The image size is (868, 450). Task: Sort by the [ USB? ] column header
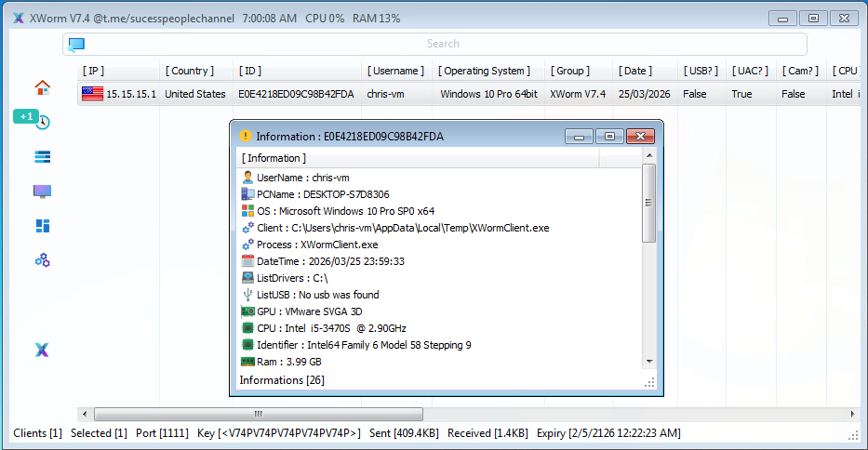point(701,71)
